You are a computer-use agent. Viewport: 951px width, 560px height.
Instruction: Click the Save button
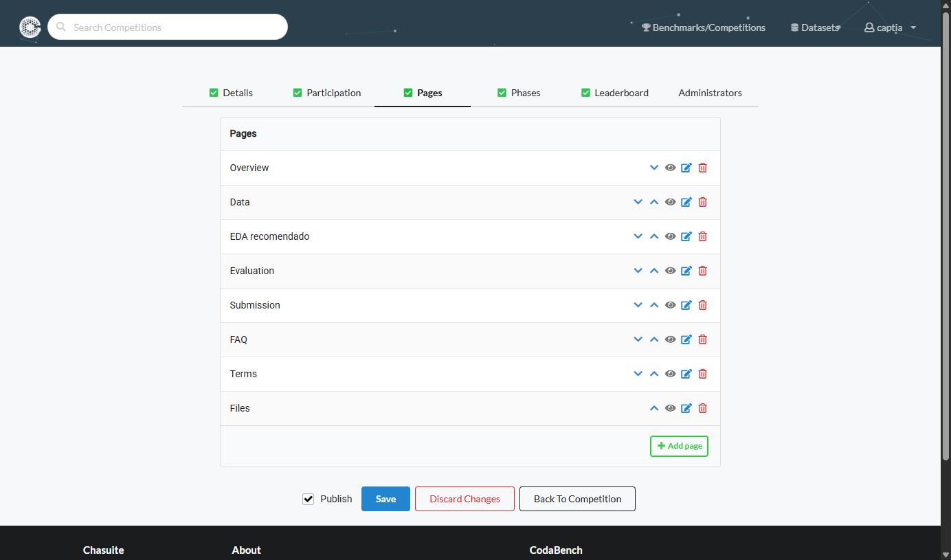tap(385, 499)
